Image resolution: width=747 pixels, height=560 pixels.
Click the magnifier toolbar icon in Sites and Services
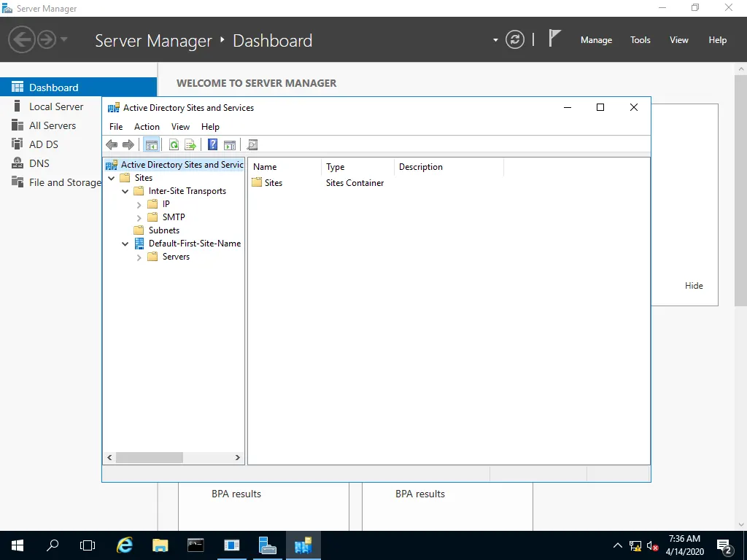252,145
